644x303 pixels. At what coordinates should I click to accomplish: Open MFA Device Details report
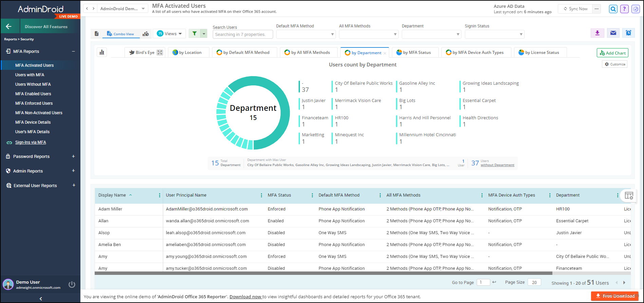click(x=33, y=122)
